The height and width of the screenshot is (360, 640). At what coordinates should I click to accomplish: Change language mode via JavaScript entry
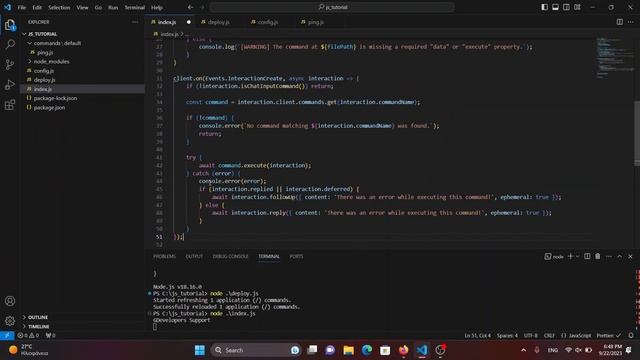[576, 336]
